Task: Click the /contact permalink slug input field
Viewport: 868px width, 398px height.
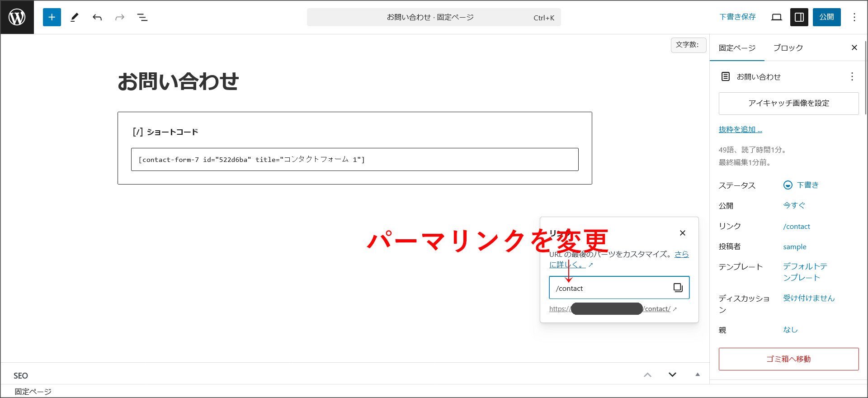Action: point(610,288)
